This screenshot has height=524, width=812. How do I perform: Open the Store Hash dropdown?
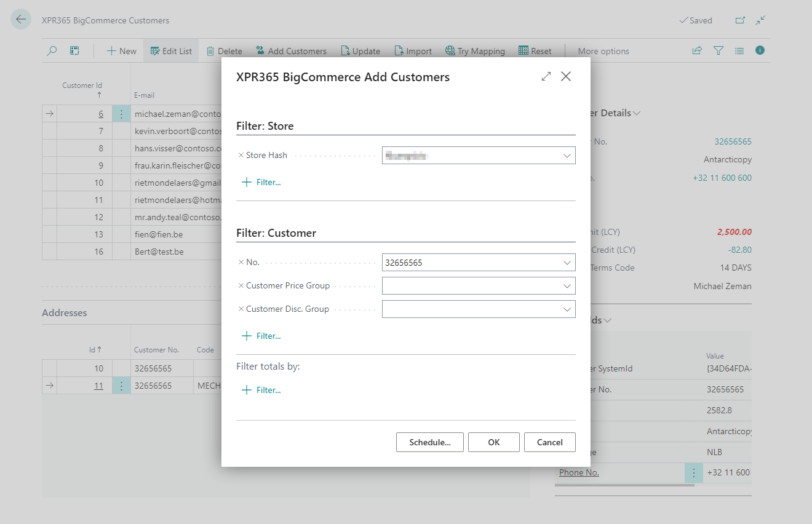click(x=567, y=156)
